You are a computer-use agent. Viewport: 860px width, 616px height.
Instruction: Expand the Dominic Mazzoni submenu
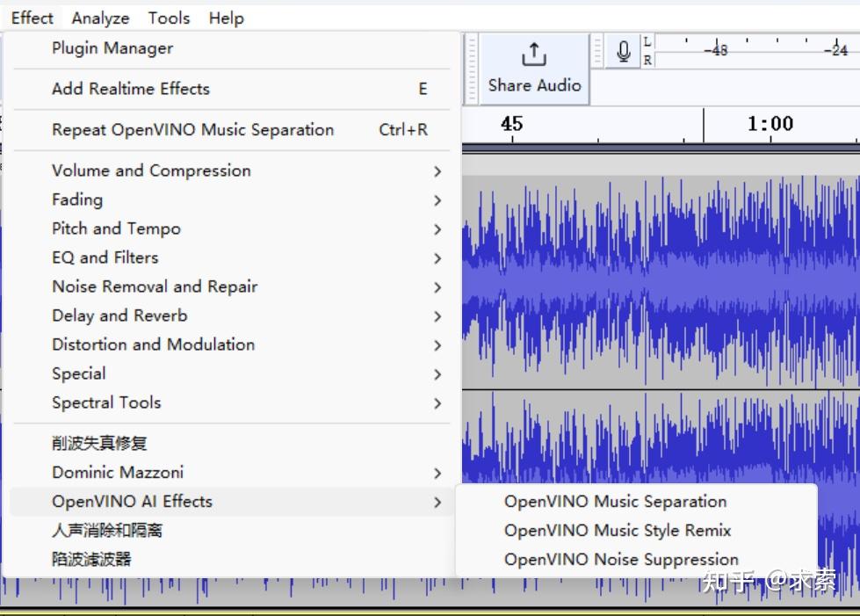click(x=117, y=472)
